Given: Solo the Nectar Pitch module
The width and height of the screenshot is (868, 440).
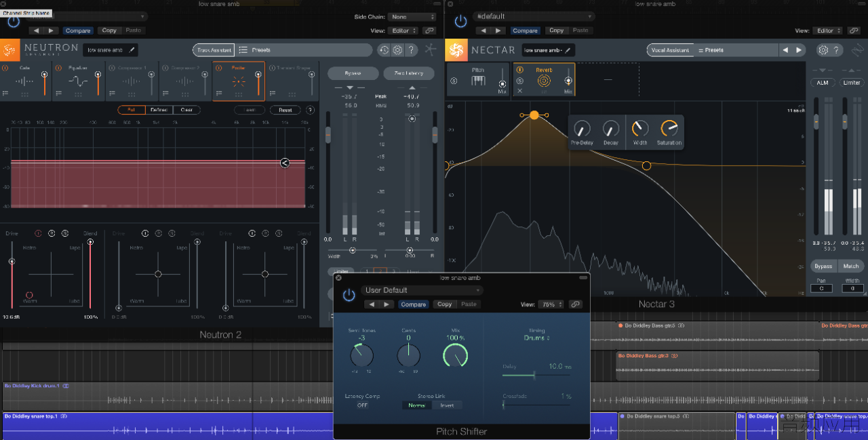Looking at the screenshot, I should tap(454, 81).
